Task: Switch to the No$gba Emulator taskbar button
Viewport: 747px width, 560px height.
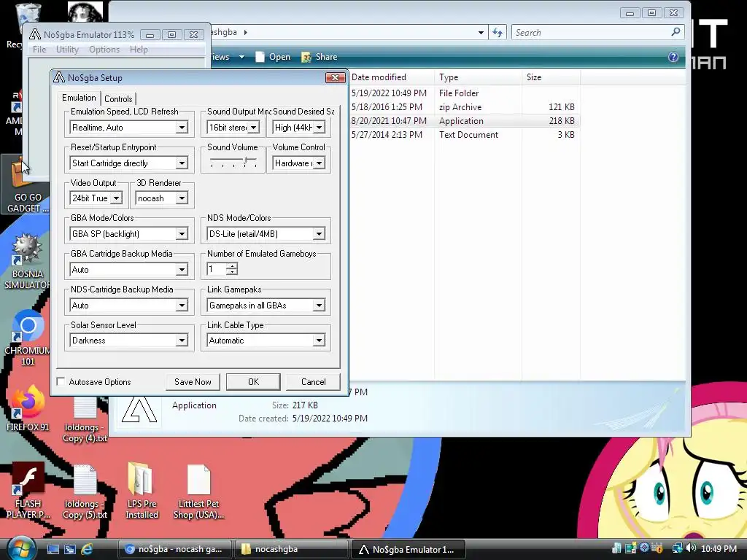Action: click(408, 549)
